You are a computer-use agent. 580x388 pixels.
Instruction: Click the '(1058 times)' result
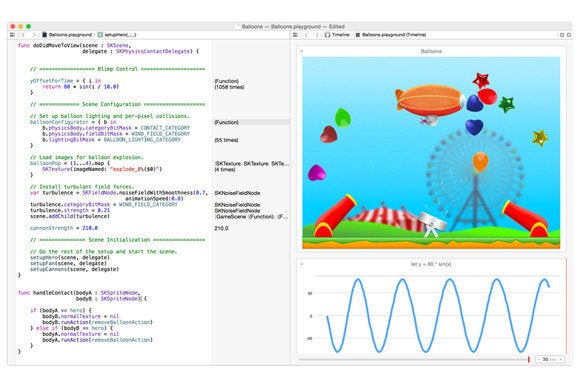(229, 87)
